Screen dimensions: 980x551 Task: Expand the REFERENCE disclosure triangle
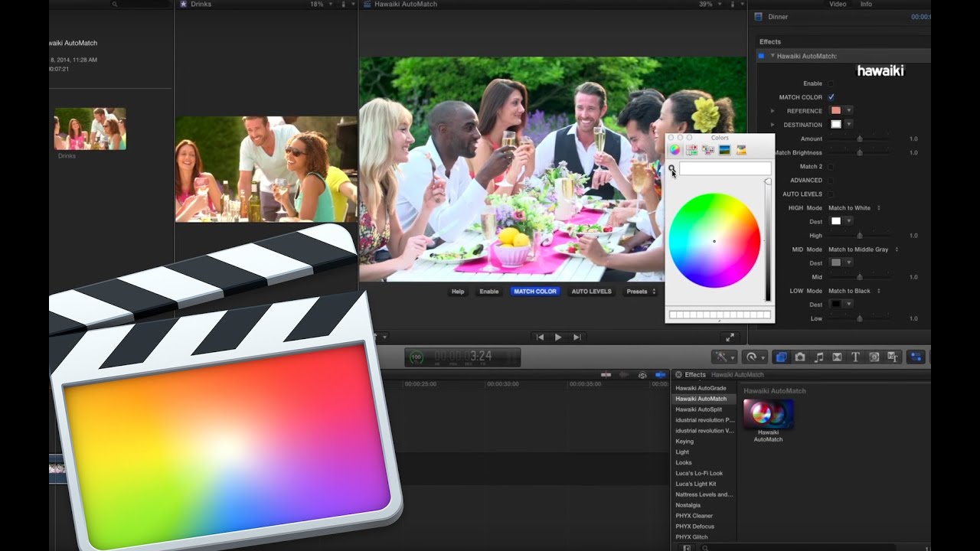point(773,111)
